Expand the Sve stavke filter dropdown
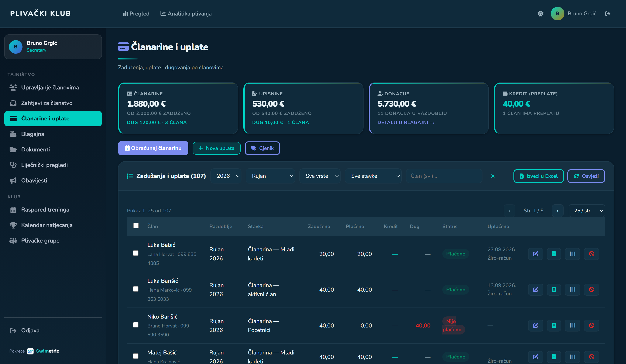This screenshot has width=626, height=364. (373, 176)
